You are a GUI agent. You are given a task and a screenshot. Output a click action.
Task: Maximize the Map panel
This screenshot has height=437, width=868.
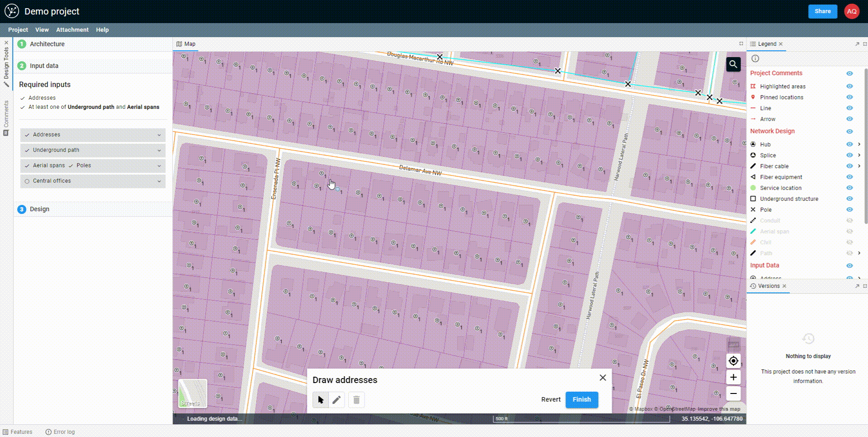741,44
